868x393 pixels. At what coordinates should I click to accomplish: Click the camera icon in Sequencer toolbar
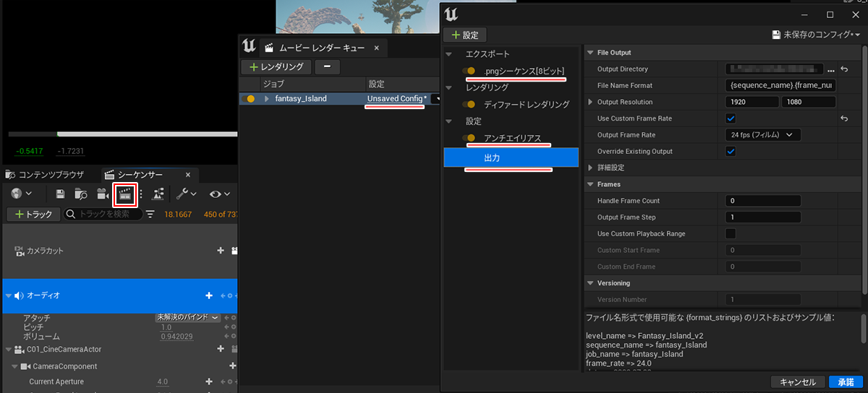point(103,194)
